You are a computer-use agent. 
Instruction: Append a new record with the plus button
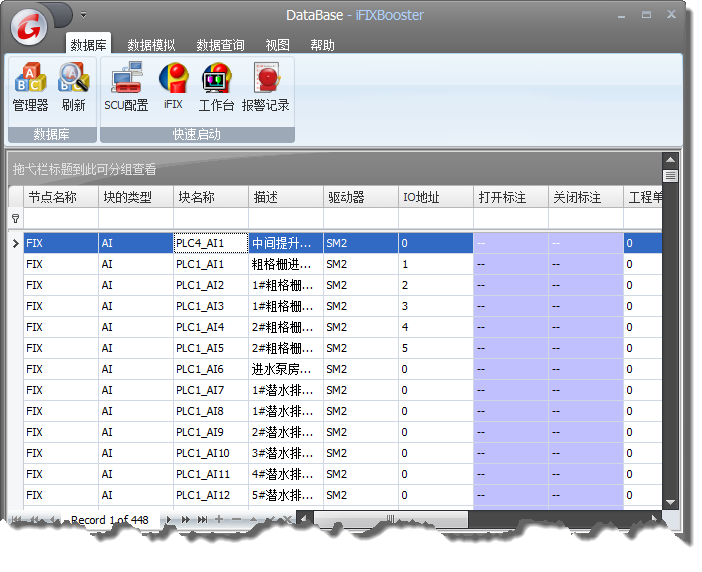tap(219, 519)
